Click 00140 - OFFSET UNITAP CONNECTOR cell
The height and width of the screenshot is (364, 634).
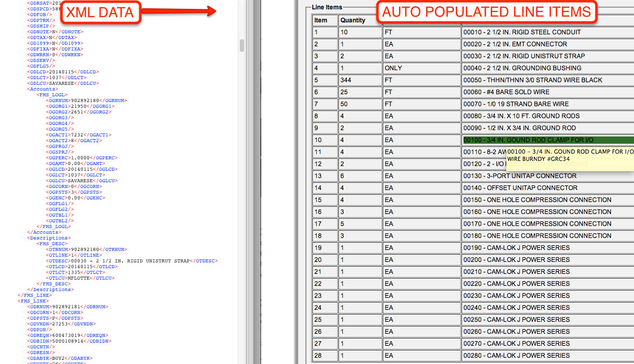point(547,188)
